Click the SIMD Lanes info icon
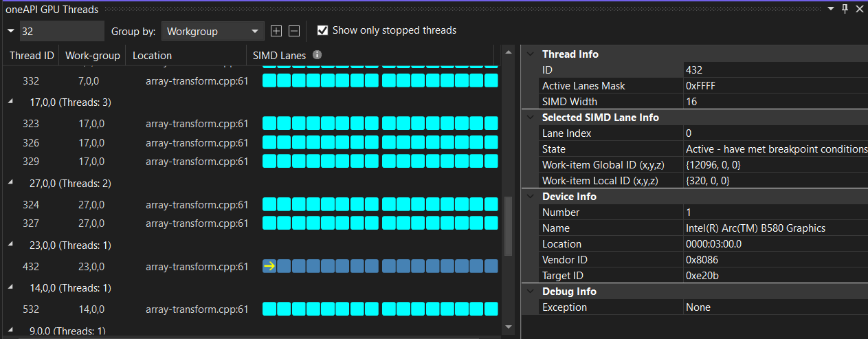Viewport: 868px width, 339px height. point(318,55)
